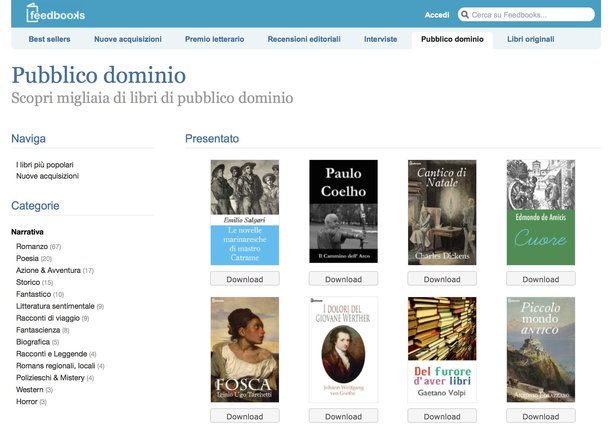
Task: Download Cantico di Natale
Action: pyautogui.click(x=442, y=279)
